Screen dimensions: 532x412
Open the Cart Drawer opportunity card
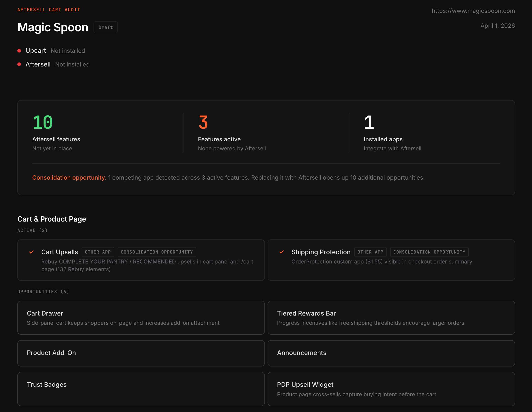click(x=141, y=318)
